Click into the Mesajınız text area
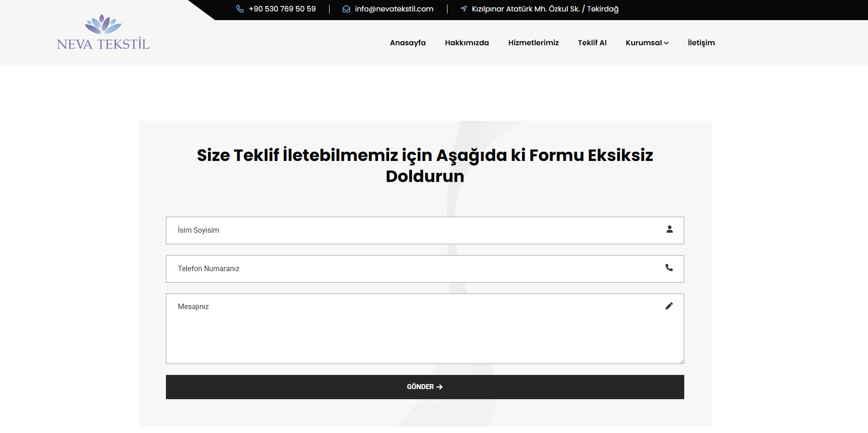 (411, 329)
